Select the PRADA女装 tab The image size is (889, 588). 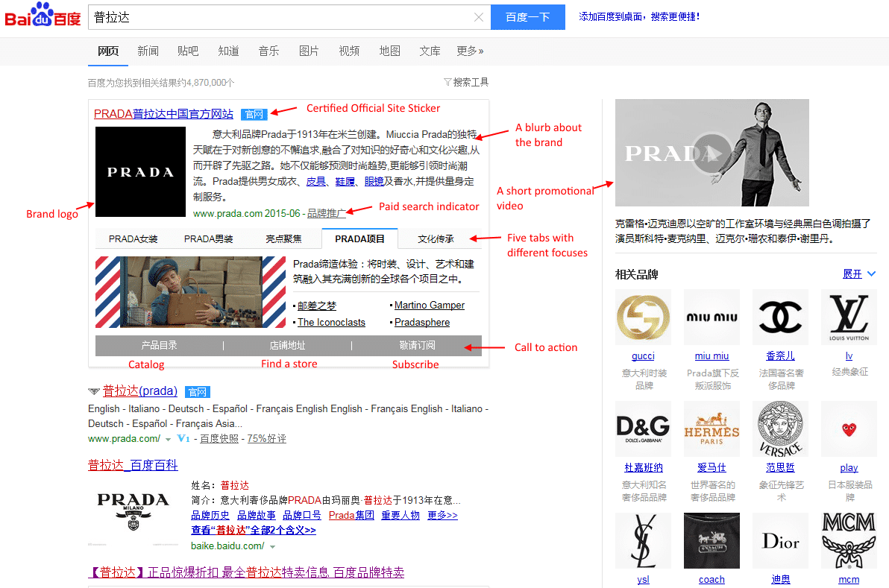(133, 239)
